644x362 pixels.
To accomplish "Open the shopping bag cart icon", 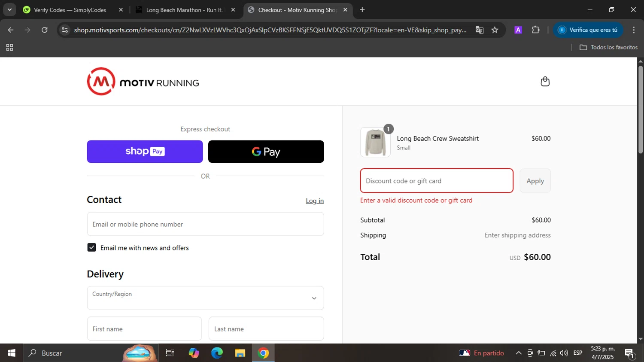I will pos(545,82).
